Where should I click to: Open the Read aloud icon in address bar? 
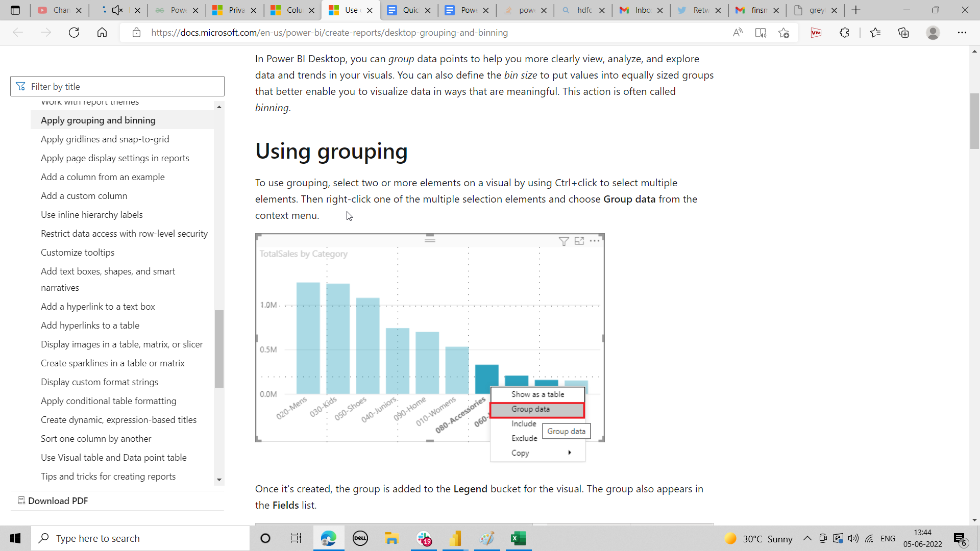tap(738, 33)
